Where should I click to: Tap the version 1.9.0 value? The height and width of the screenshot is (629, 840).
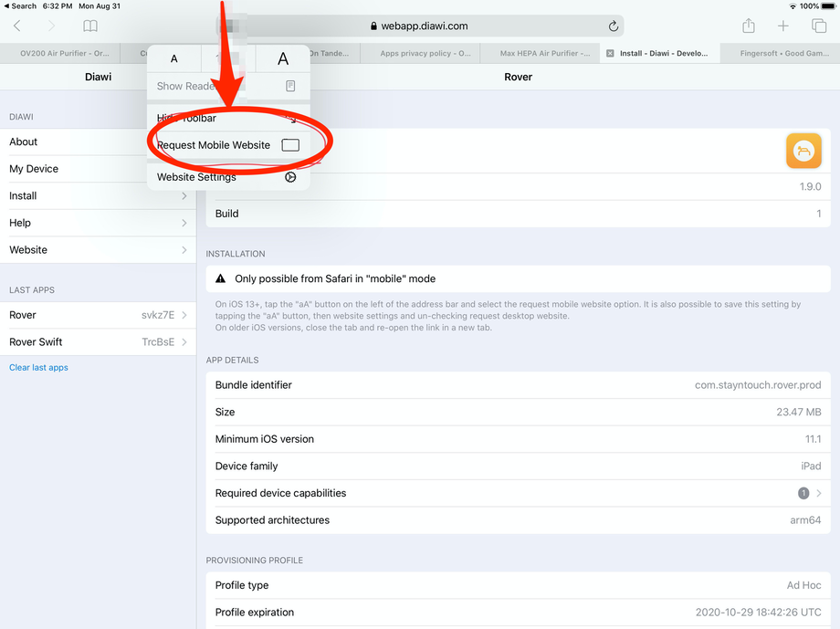810,186
